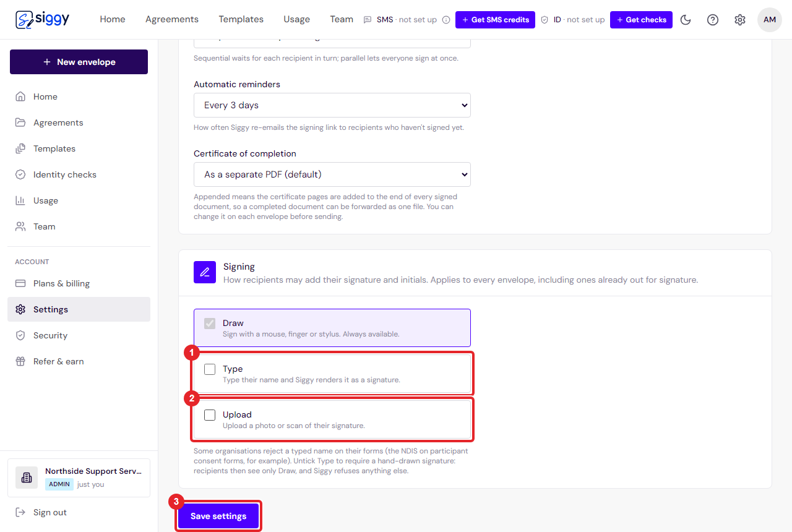Click the ADMIN role badge
This screenshot has height=532, width=792.
click(x=59, y=484)
